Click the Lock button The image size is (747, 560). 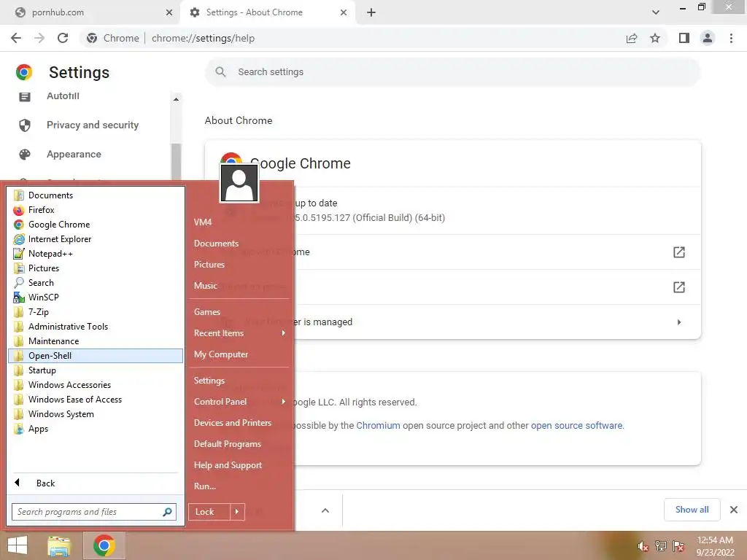[209, 512]
